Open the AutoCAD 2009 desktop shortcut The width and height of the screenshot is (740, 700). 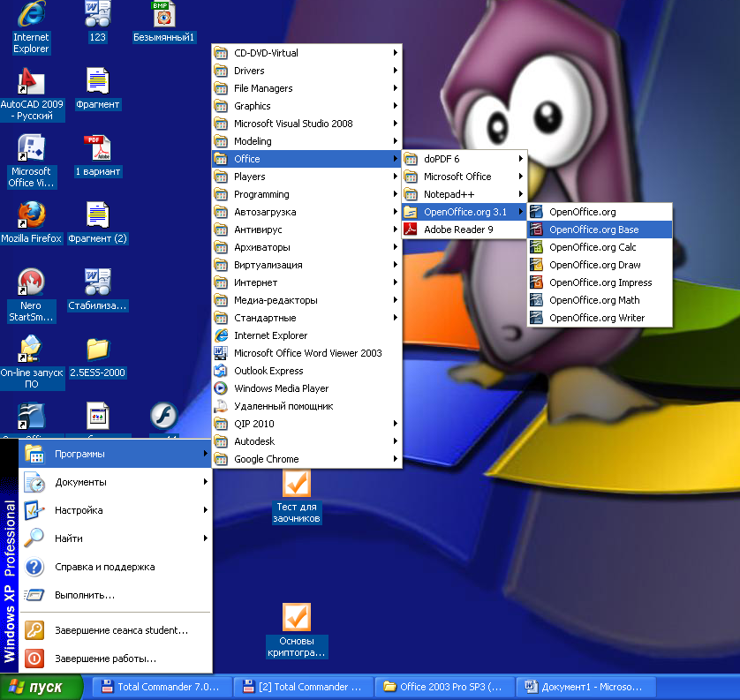(x=32, y=94)
